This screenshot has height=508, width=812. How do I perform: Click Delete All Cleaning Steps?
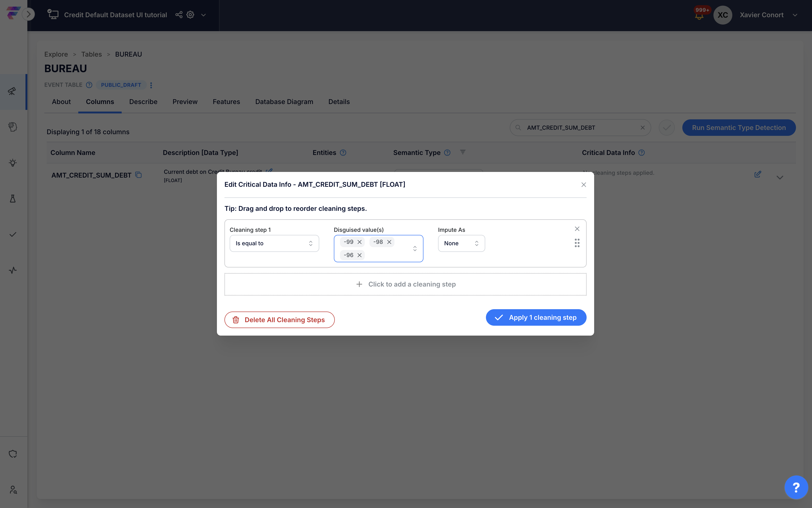pyautogui.click(x=279, y=320)
